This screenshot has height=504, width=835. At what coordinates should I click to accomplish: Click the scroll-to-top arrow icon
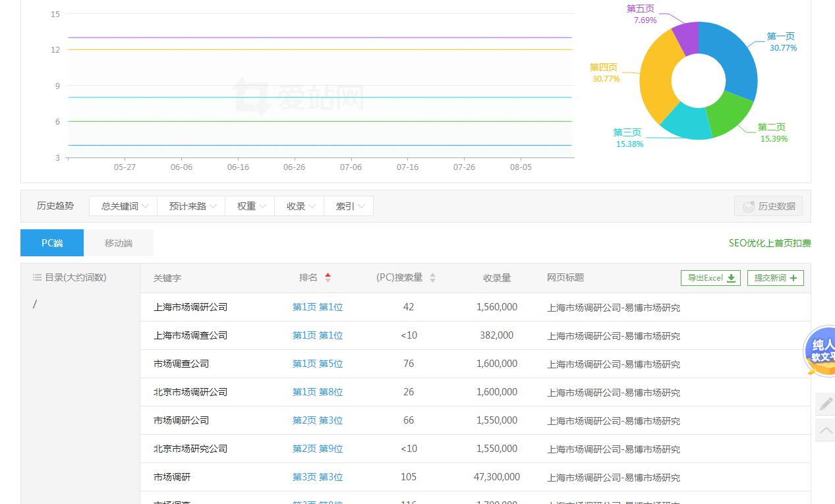pyautogui.click(x=825, y=431)
